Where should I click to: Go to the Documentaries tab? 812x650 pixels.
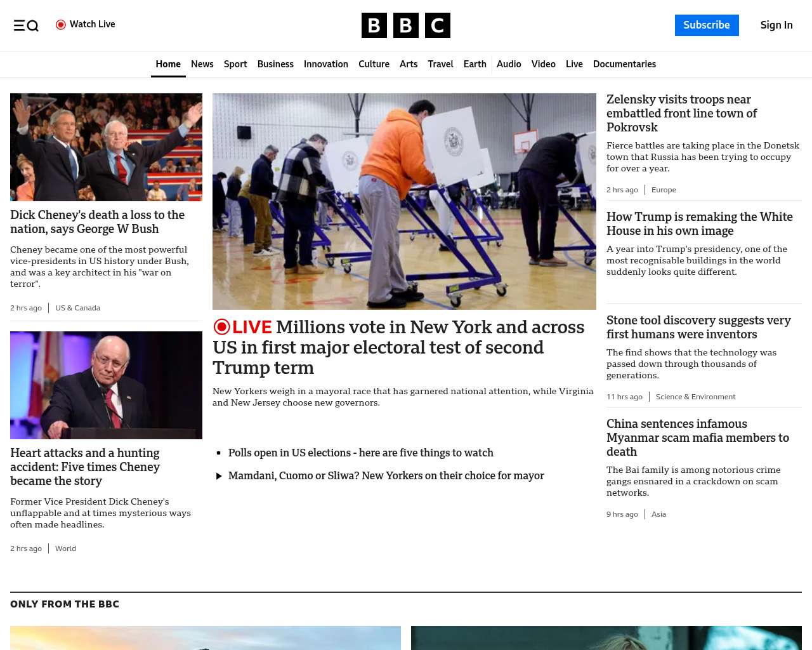pos(624,64)
